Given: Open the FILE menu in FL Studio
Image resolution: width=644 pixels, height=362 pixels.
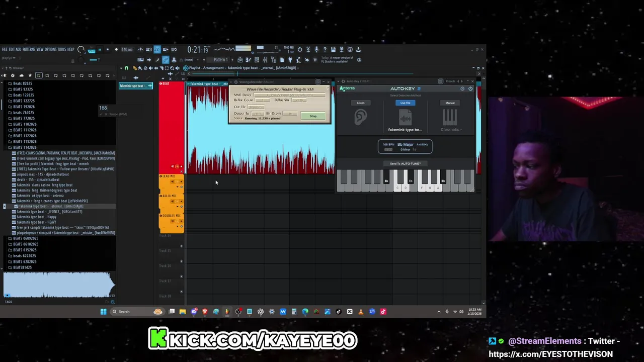Looking at the screenshot, I should 5,49.
